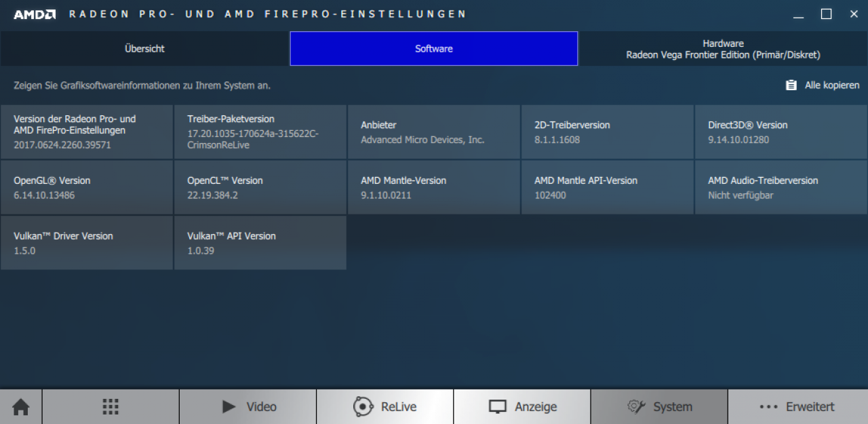Click the Erweitert label
This screenshot has width=868, height=424.
810,407
